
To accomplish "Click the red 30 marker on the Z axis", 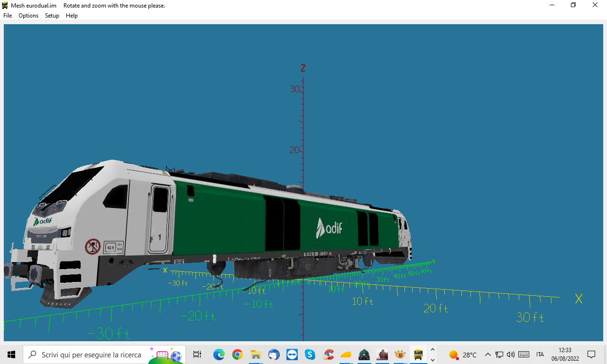I will point(295,89).
